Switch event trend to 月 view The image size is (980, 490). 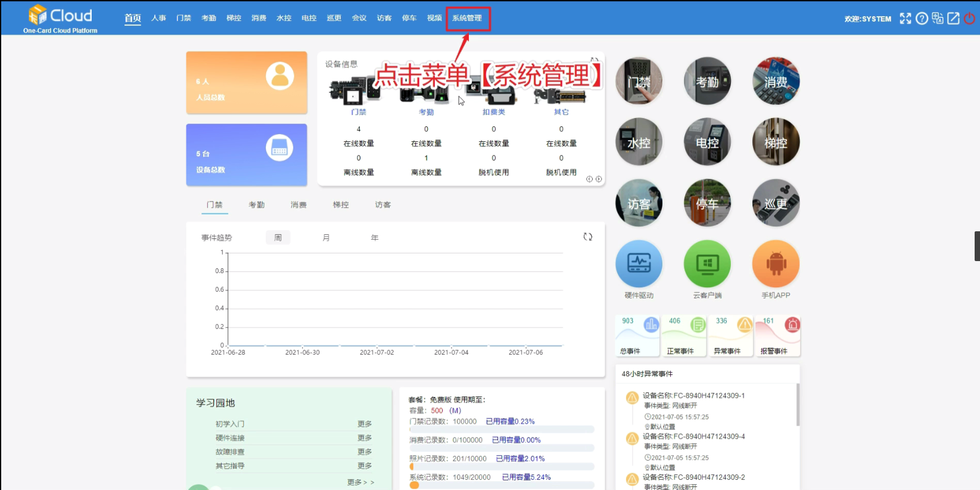click(x=326, y=238)
